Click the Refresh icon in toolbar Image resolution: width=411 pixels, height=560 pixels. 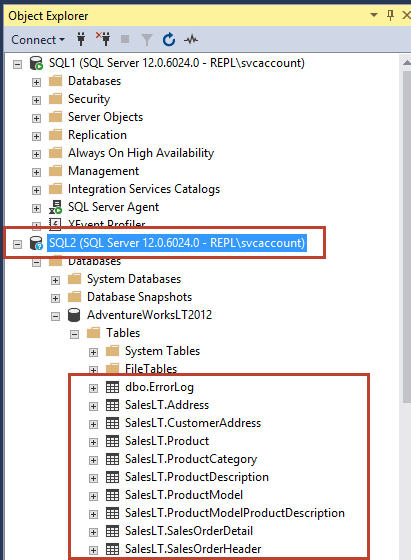(169, 39)
